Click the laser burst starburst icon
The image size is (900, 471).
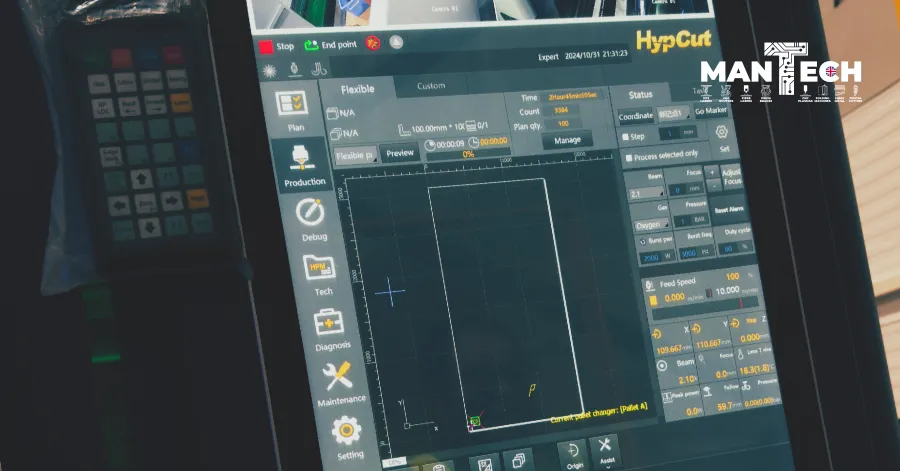[x=269, y=71]
